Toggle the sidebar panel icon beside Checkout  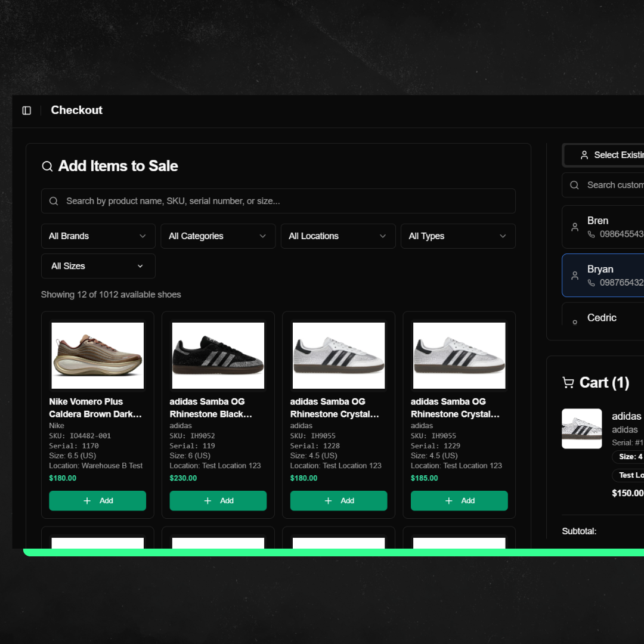click(26, 110)
